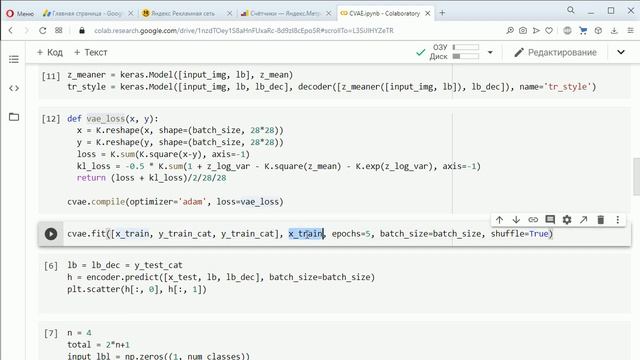Close the Счётчики Яндекс.Метрика tab
Image resolution: width=640 pixels, height=360 pixels.
329,13
